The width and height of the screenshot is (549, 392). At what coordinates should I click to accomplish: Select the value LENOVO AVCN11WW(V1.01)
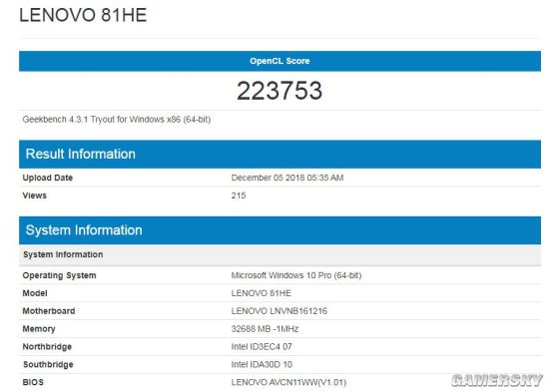pos(288,383)
